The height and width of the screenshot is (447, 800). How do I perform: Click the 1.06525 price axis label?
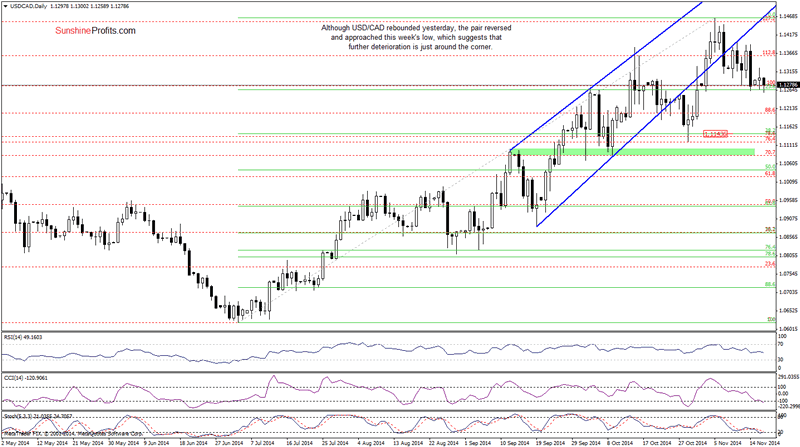[x=788, y=310]
